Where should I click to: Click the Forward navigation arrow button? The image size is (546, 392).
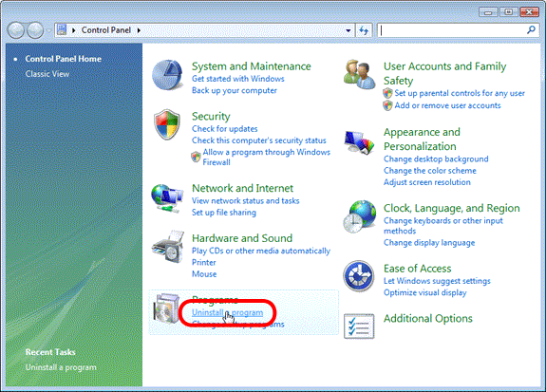coord(35,30)
